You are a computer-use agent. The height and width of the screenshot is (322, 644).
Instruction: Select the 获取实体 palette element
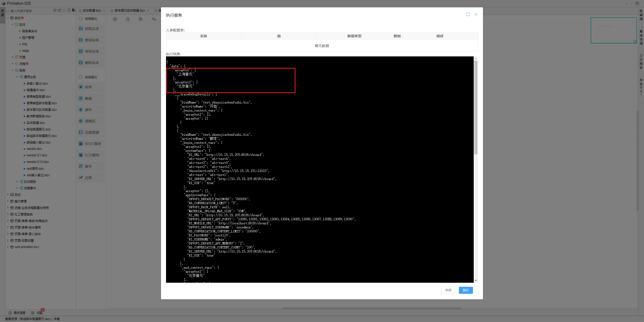point(92,29)
